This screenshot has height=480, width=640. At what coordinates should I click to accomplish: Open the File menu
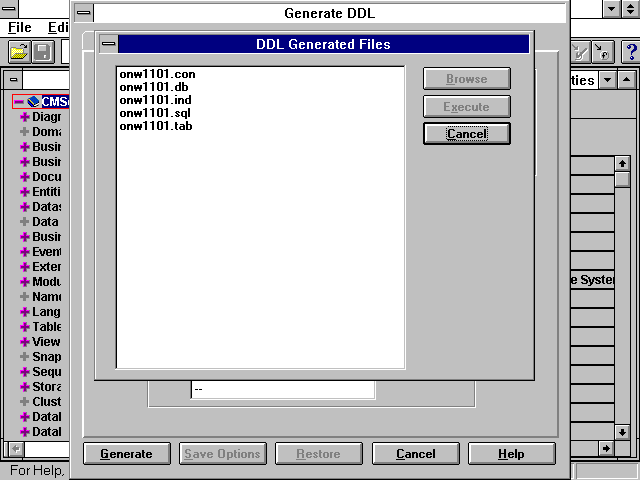click(x=20, y=27)
